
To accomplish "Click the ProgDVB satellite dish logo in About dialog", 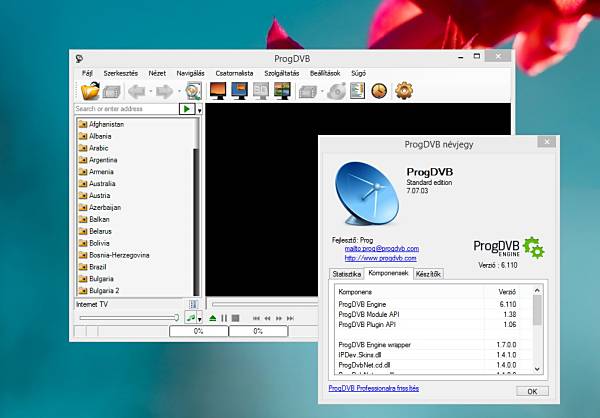I will tap(367, 194).
